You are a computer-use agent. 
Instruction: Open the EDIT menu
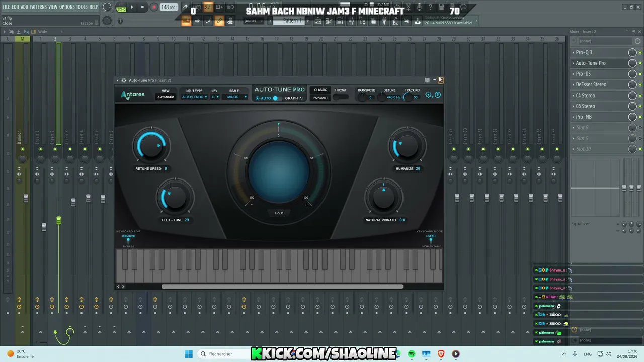point(16,7)
